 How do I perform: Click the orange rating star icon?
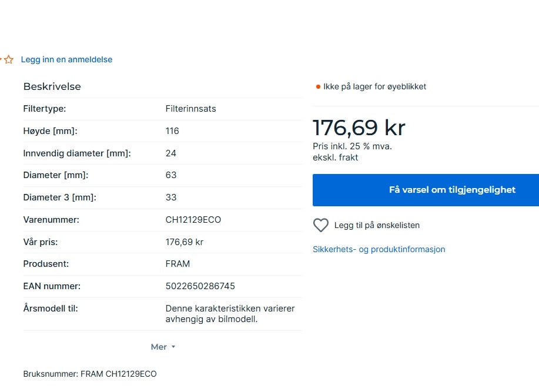pyautogui.click(x=9, y=59)
